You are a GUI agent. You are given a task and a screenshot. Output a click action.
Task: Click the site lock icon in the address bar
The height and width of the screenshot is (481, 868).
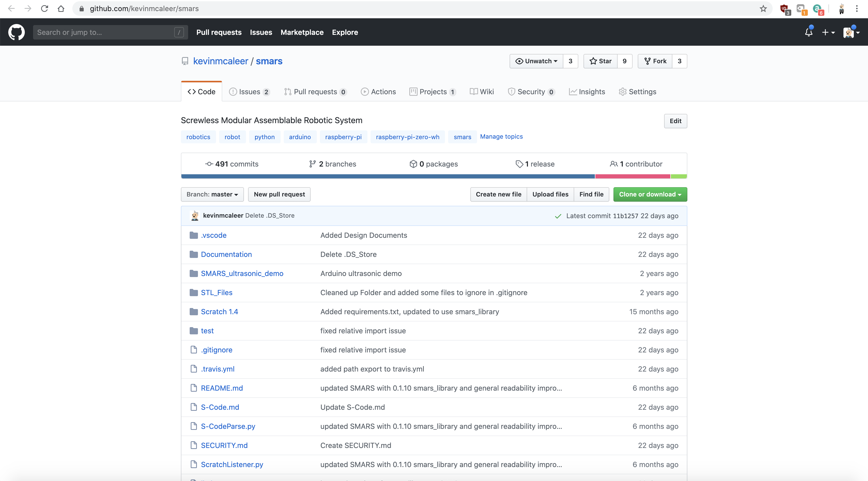81,9
